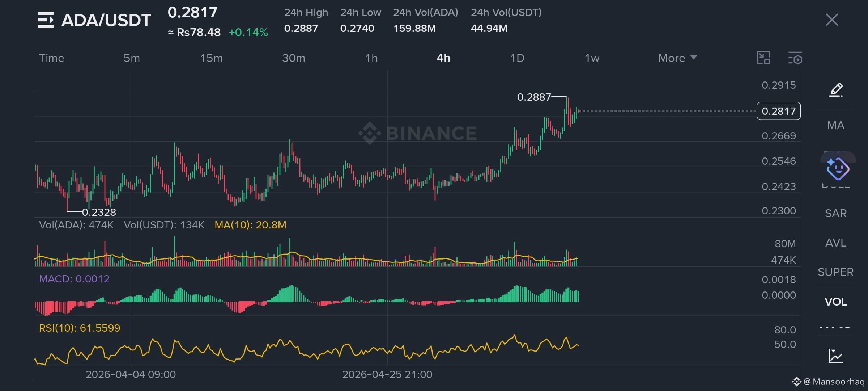868x391 pixels.
Task: Click the 0.2669 price axis label
Action: 779,136
